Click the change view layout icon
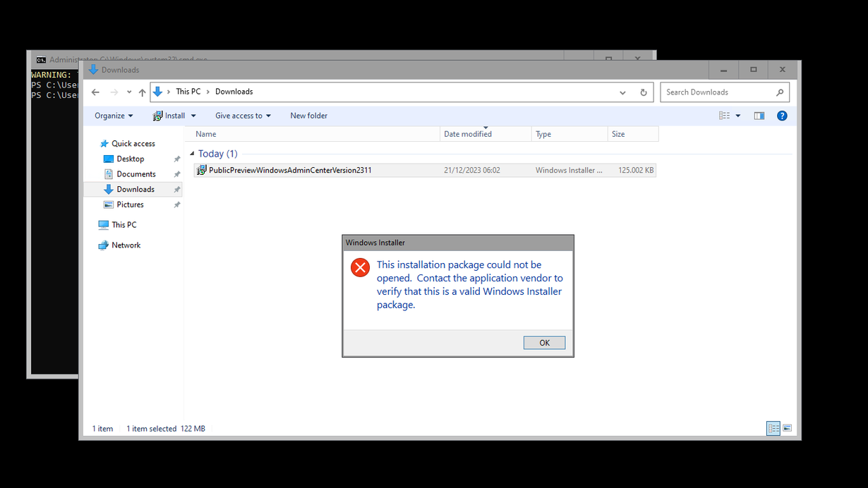This screenshot has height=488, width=868. (724, 116)
